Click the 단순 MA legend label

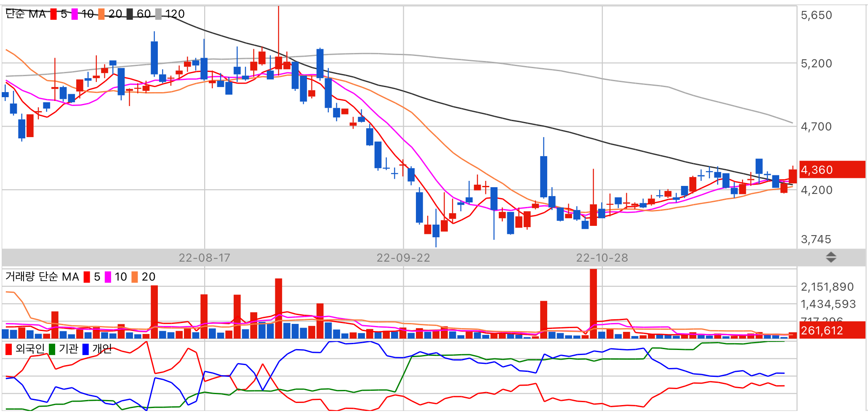(x=26, y=14)
